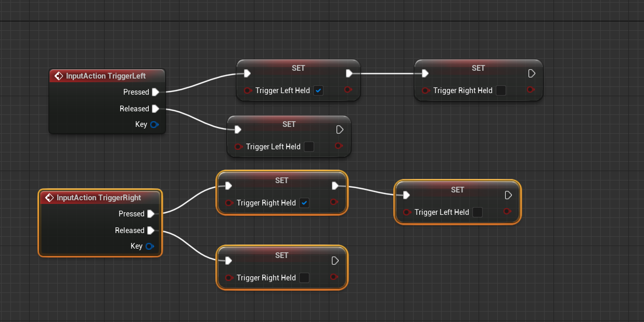The image size is (644, 322).
Task: Click boolean input pin of SET wired to TriggerLeft Released
Action: point(239,147)
